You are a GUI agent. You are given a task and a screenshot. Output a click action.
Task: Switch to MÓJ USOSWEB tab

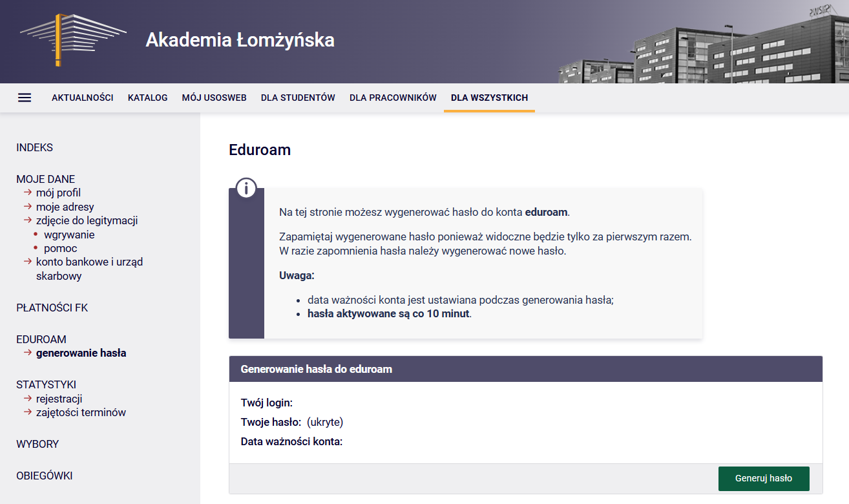click(x=214, y=98)
